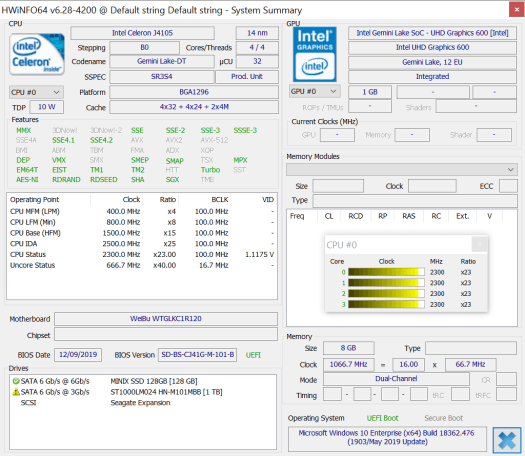Click the GPU memory 1 GB field

point(370,92)
